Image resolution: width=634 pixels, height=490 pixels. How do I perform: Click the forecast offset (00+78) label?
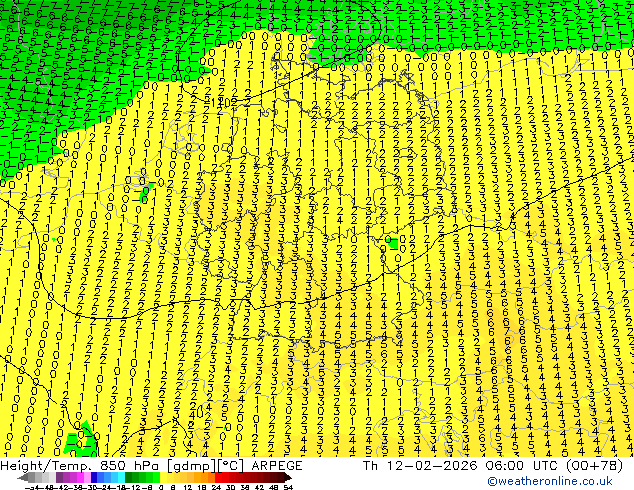pyautogui.click(x=593, y=466)
